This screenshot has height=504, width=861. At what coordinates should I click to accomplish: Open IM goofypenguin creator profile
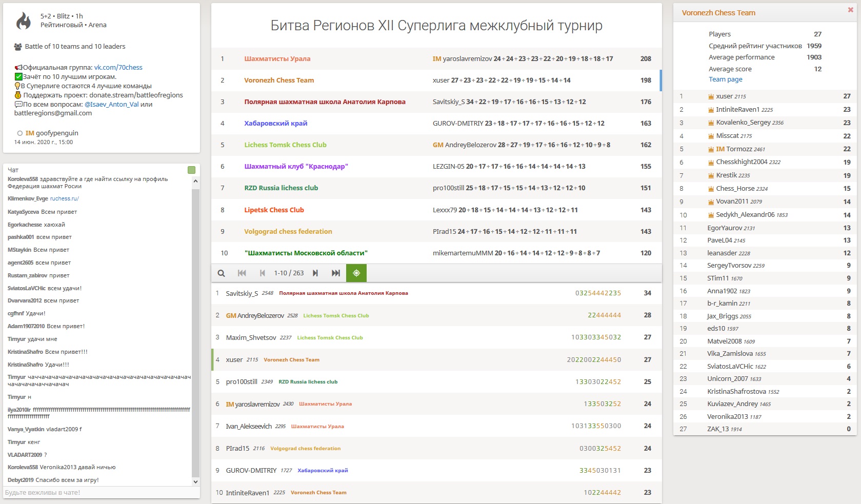click(52, 133)
